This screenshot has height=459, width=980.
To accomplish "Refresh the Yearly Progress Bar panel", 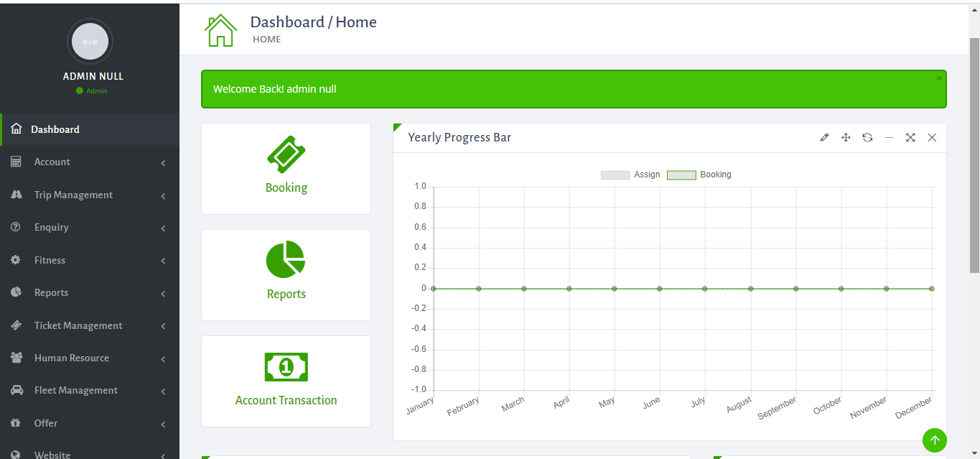I will pyautogui.click(x=867, y=138).
